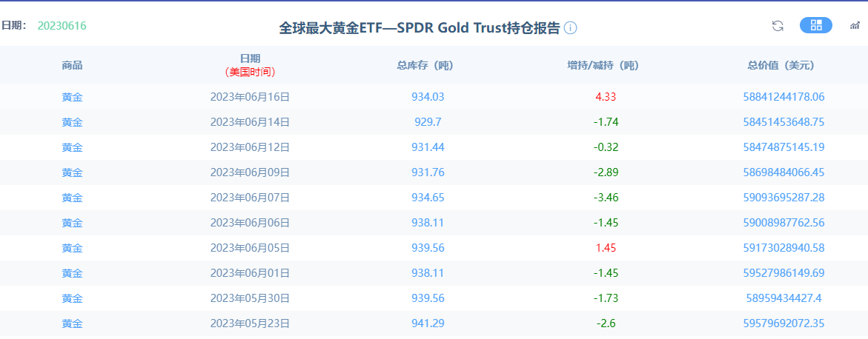Select the red 4.33 increase value
The height and width of the screenshot is (339, 868).
point(606,97)
